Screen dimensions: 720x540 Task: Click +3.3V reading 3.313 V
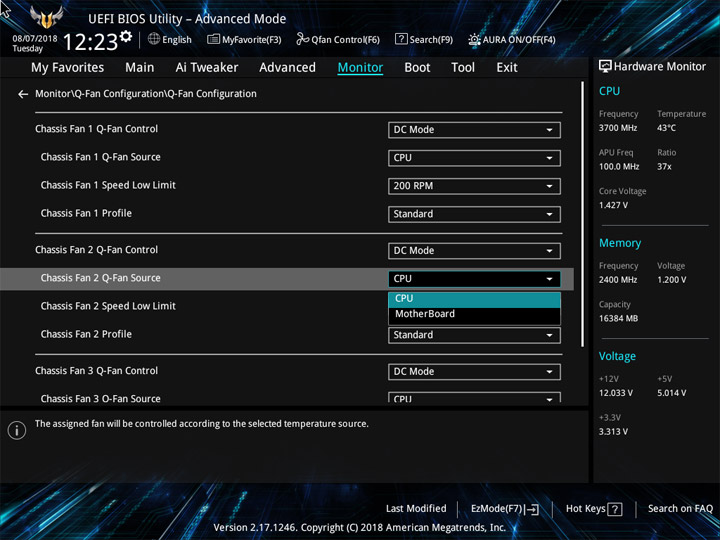pyautogui.click(x=613, y=432)
